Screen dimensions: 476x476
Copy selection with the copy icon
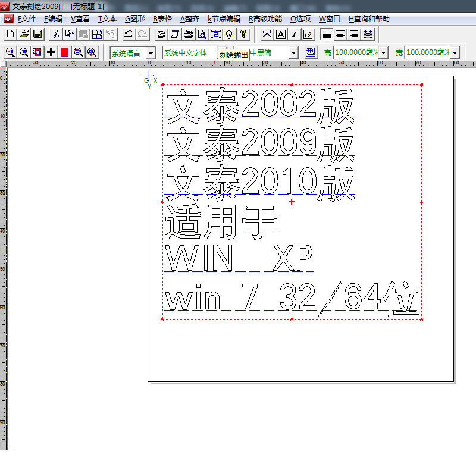[70, 34]
